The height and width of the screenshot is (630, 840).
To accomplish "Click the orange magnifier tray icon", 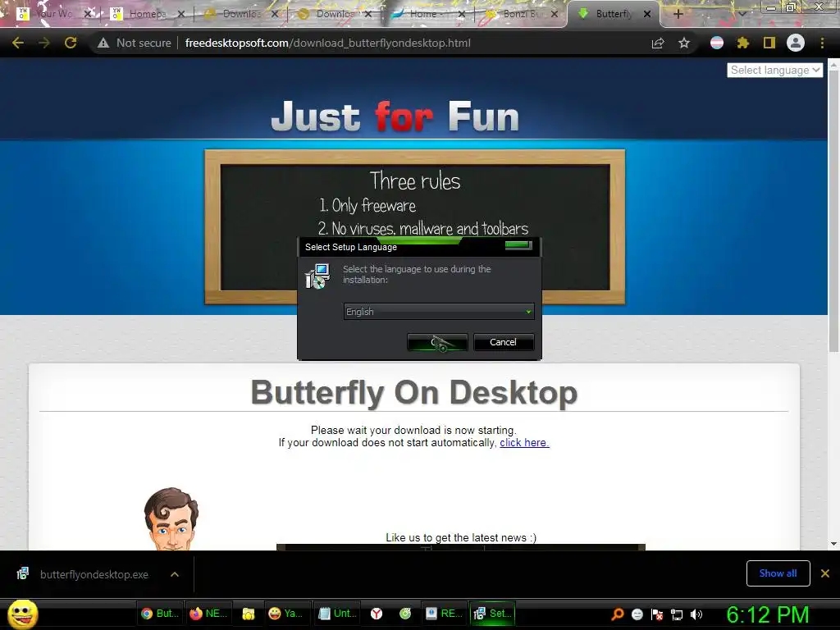I will point(618,614).
